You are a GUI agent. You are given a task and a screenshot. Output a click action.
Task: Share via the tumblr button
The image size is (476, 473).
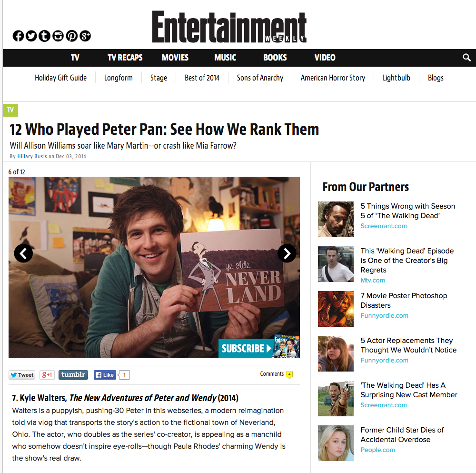point(73,374)
